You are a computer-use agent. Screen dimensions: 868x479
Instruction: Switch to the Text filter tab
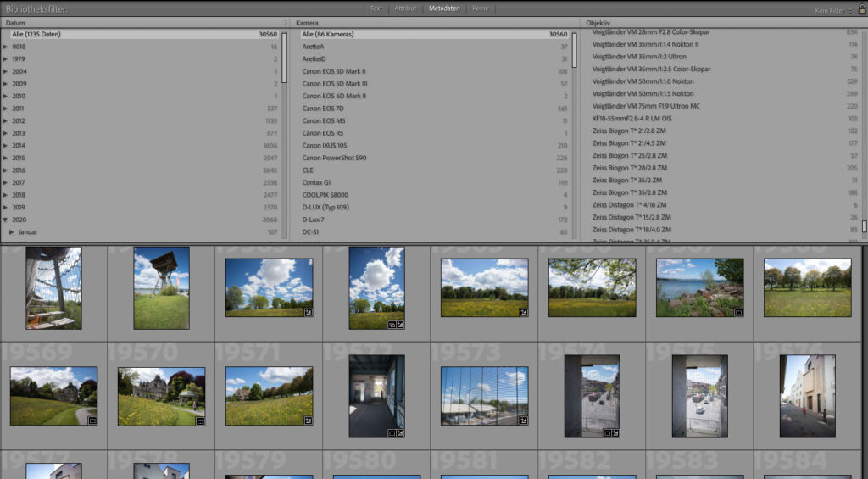click(x=376, y=8)
